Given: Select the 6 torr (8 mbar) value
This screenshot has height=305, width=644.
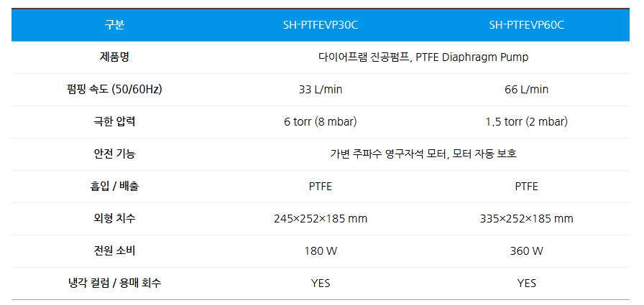Looking at the screenshot, I should 321,122.
